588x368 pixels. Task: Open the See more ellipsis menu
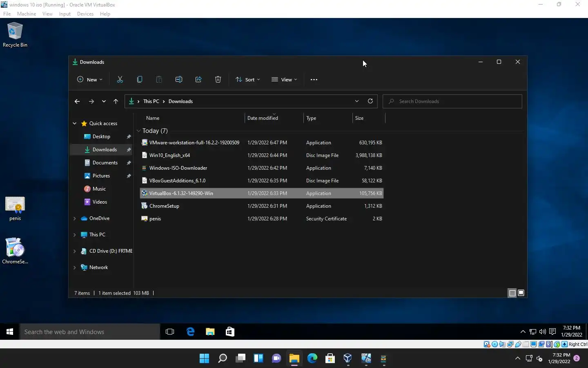click(x=314, y=80)
